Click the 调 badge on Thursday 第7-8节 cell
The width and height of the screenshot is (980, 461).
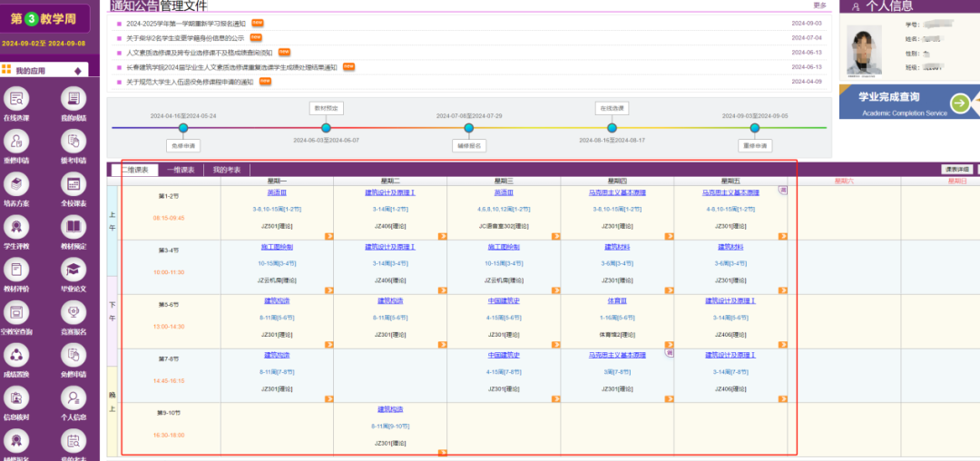click(668, 353)
